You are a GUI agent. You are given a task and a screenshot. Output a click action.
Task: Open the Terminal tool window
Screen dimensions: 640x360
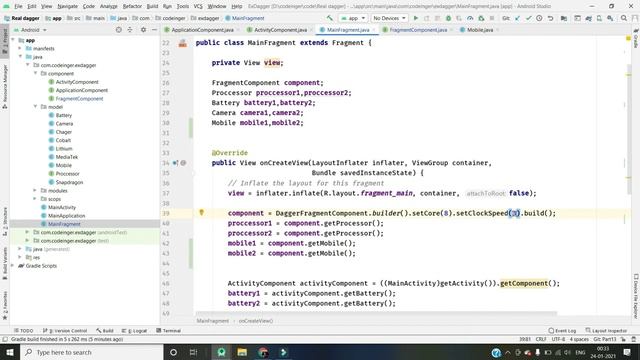click(169, 330)
